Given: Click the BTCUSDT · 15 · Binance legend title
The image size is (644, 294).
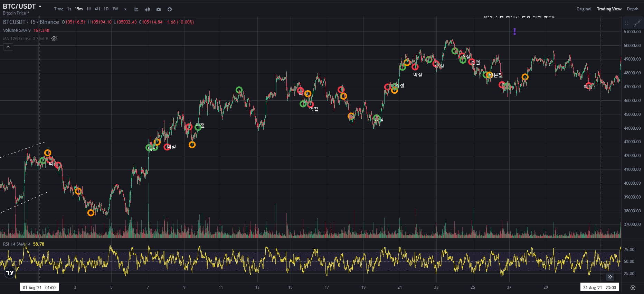Looking at the screenshot, I should [x=31, y=22].
